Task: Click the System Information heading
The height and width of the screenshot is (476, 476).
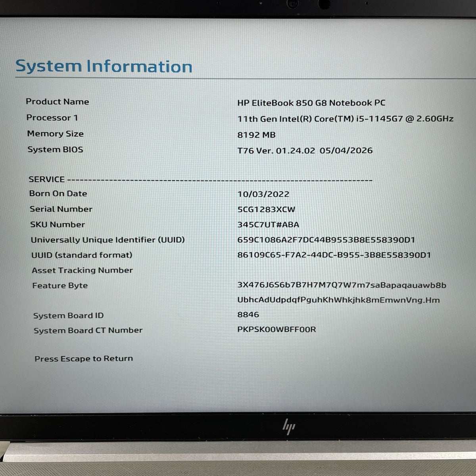Action: (104, 66)
